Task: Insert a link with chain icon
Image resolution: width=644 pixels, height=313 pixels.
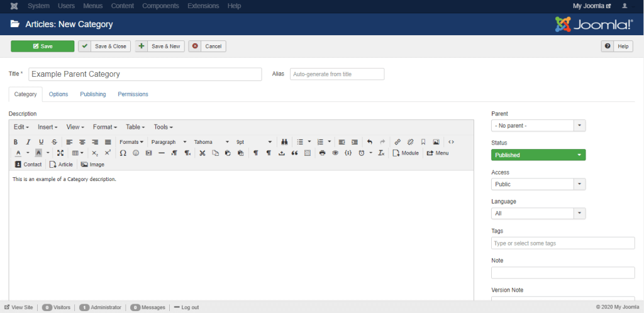Action: tap(397, 142)
